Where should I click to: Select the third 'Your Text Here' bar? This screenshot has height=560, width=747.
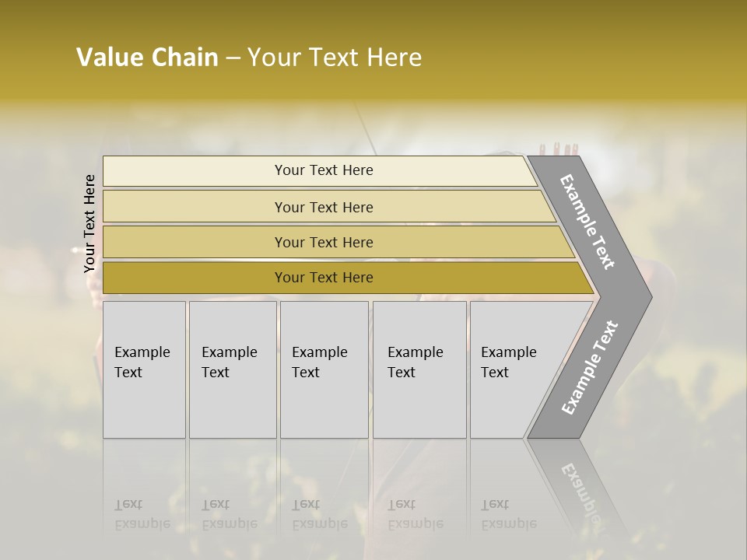(323, 242)
